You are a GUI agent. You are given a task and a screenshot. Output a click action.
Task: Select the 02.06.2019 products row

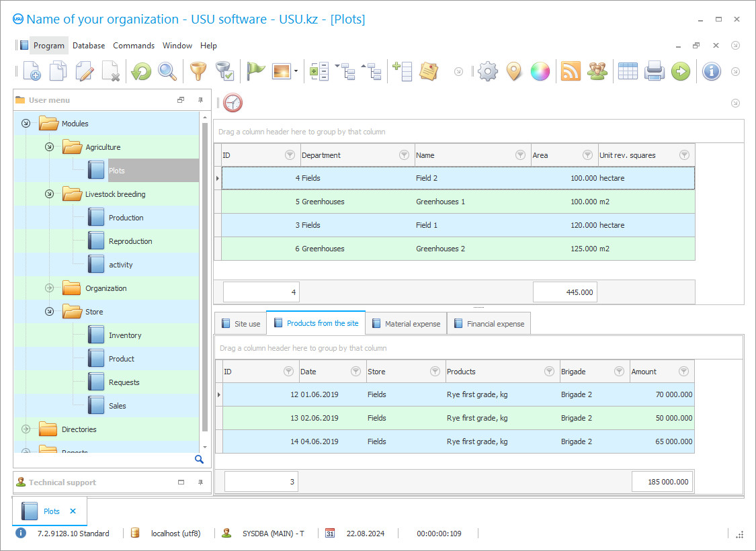tap(458, 418)
